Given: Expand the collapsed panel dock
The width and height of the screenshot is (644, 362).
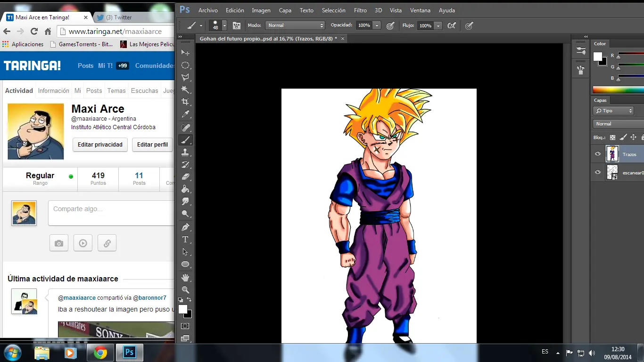Looking at the screenshot, I should click(586, 36).
